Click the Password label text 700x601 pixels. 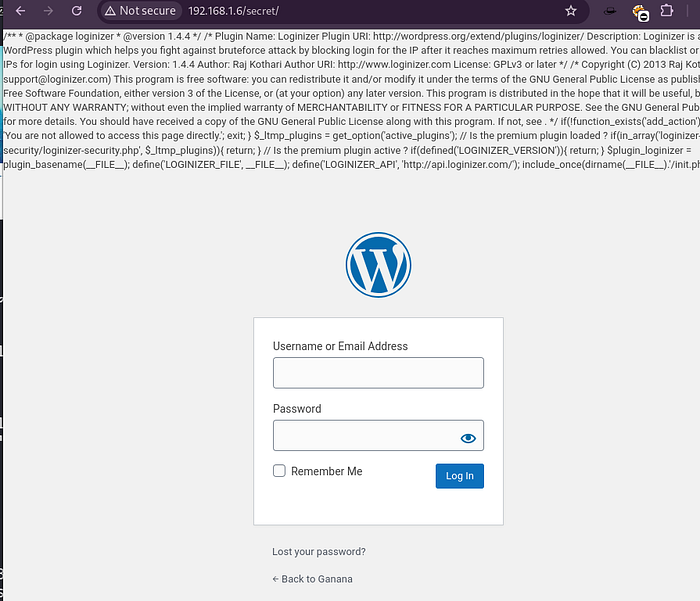click(297, 409)
